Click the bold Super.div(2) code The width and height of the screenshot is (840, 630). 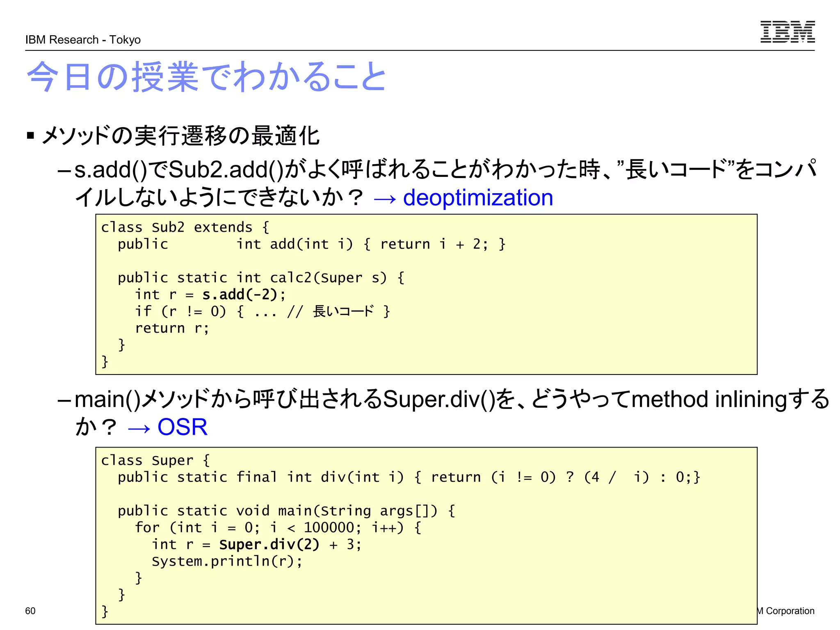pos(269,544)
